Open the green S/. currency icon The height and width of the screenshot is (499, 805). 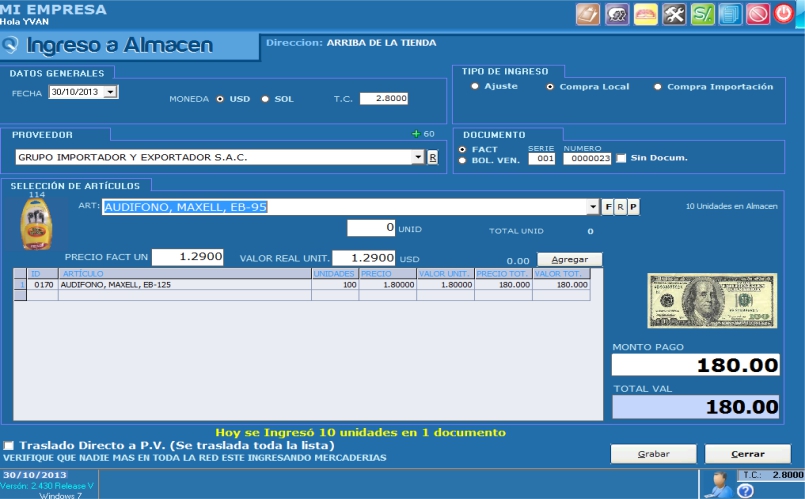[x=702, y=14]
